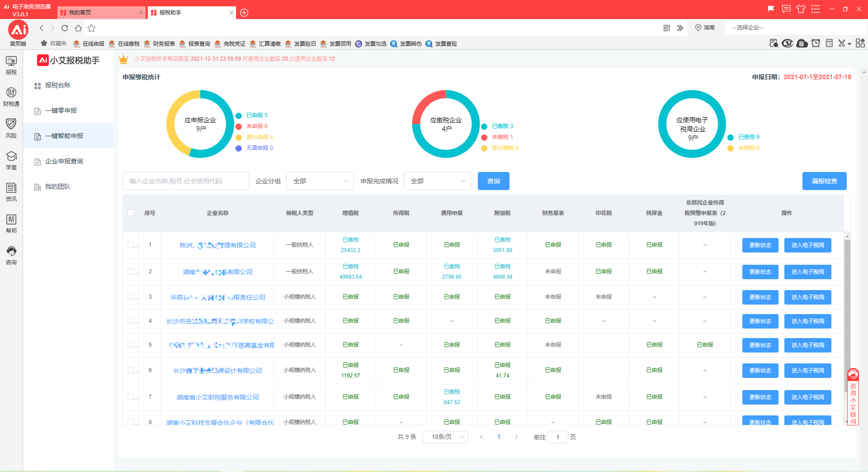Go to home page icon

pos(78,28)
